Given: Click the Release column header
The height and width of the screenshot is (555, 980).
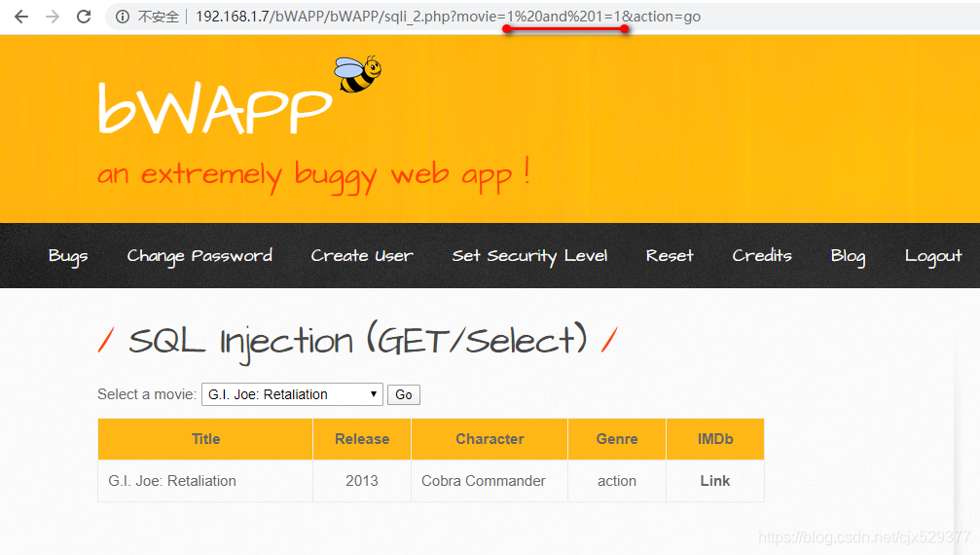Looking at the screenshot, I should point(362,439).
